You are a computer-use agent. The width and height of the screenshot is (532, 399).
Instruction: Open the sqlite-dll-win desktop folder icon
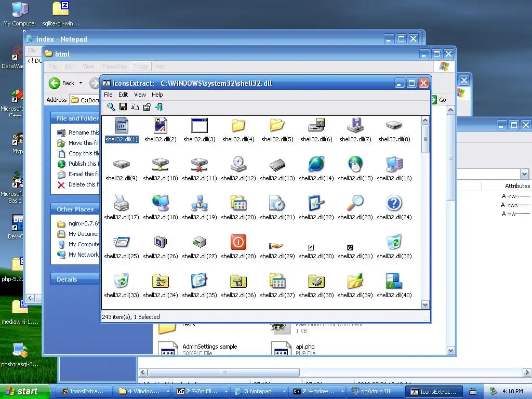click(x=60, y=14)
